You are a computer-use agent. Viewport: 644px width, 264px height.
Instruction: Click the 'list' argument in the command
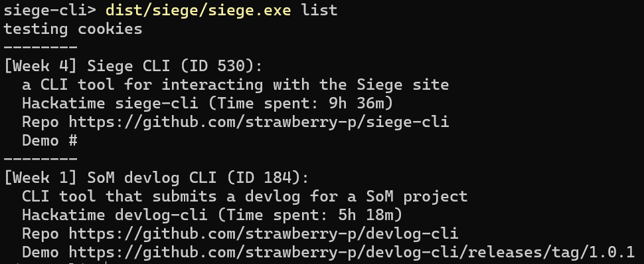point(319,10)
